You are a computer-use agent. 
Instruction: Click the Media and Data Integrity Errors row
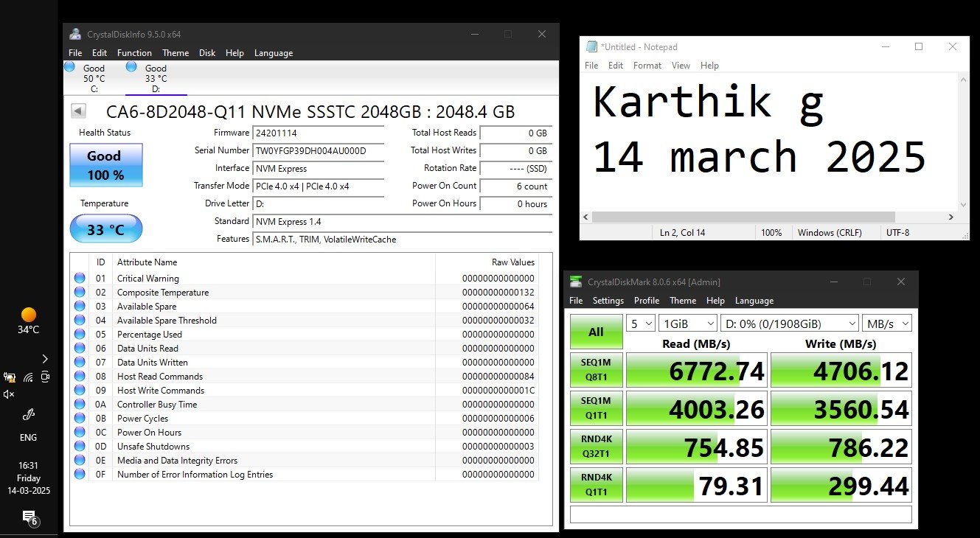click(x=305, y=461)
